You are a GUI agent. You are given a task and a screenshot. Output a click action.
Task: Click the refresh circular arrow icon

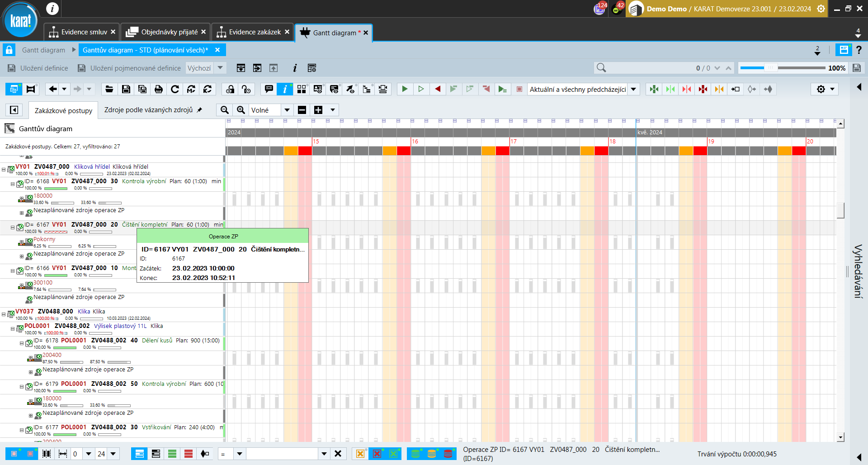pyautogui.click(x=175, y=90)
